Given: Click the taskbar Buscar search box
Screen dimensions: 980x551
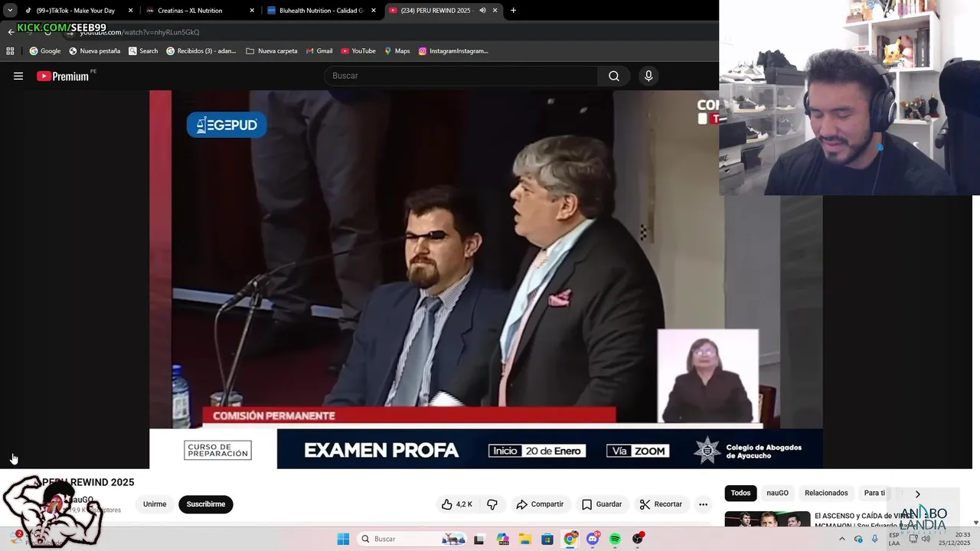Looking at the screenshot, I should click(413, 539).
